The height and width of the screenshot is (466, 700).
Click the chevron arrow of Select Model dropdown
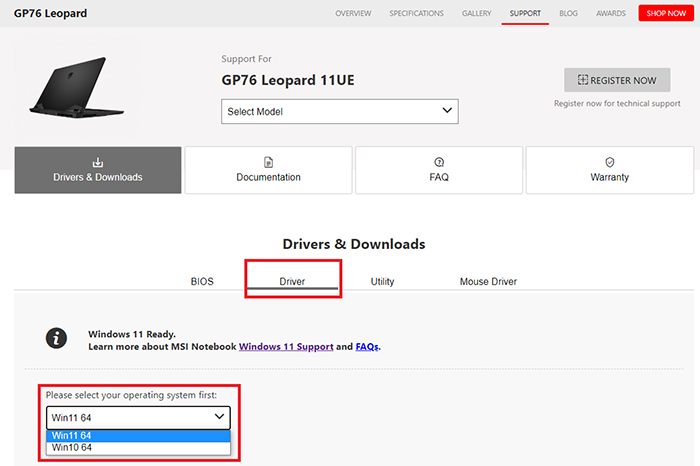(x=447, y=110)
